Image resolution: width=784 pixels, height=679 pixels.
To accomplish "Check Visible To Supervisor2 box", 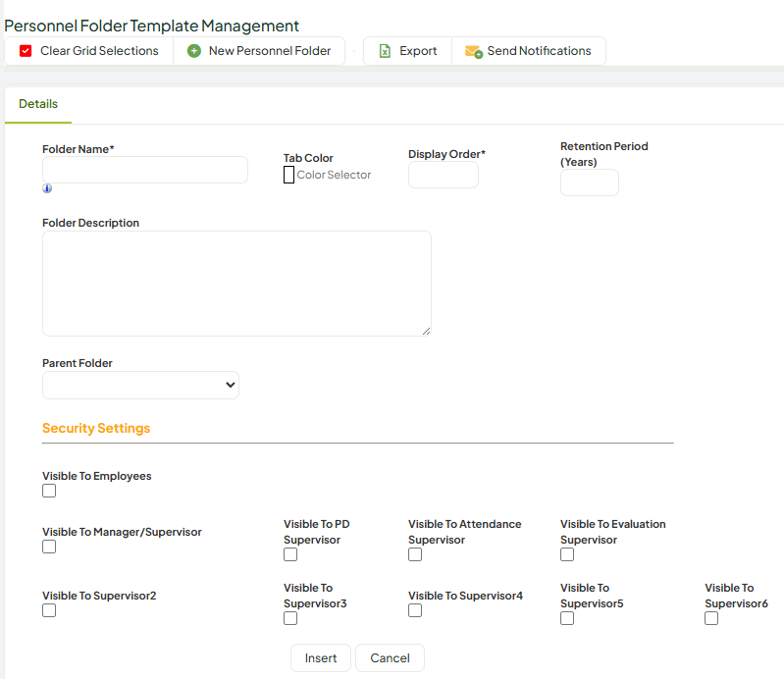I will (x=49, y=611).
